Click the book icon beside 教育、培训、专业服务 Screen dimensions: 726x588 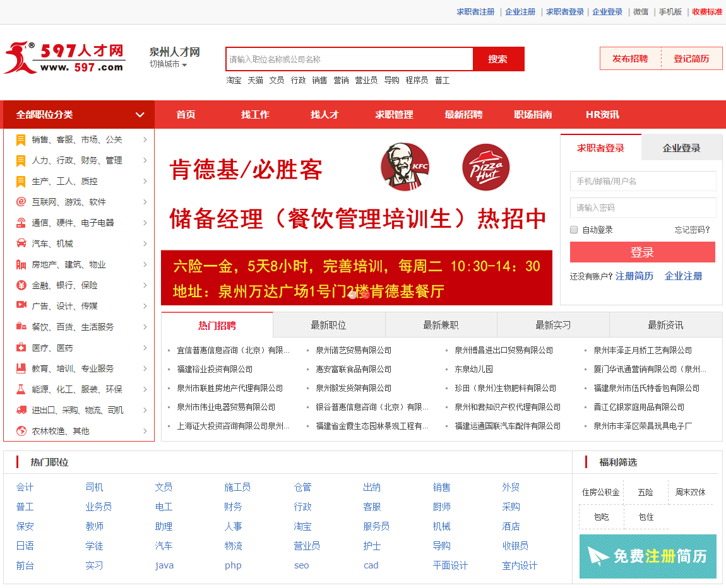click(21, 368)
